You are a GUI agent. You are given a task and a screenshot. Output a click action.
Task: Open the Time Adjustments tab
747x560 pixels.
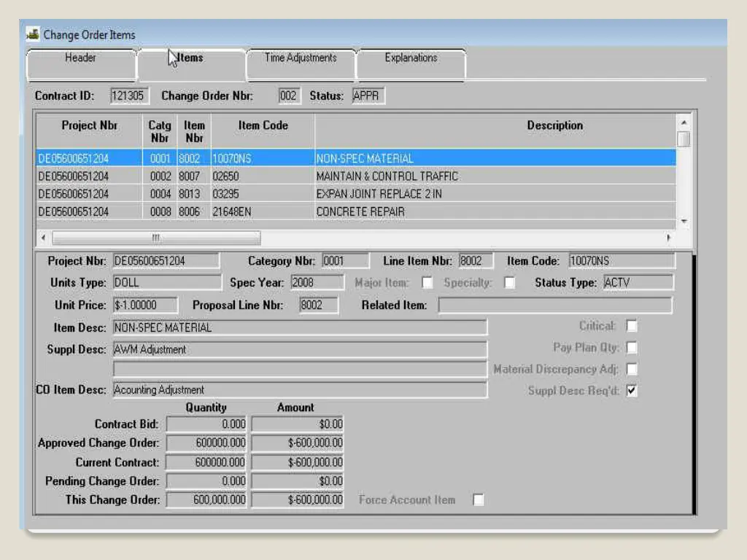click(x=301, y=65)
